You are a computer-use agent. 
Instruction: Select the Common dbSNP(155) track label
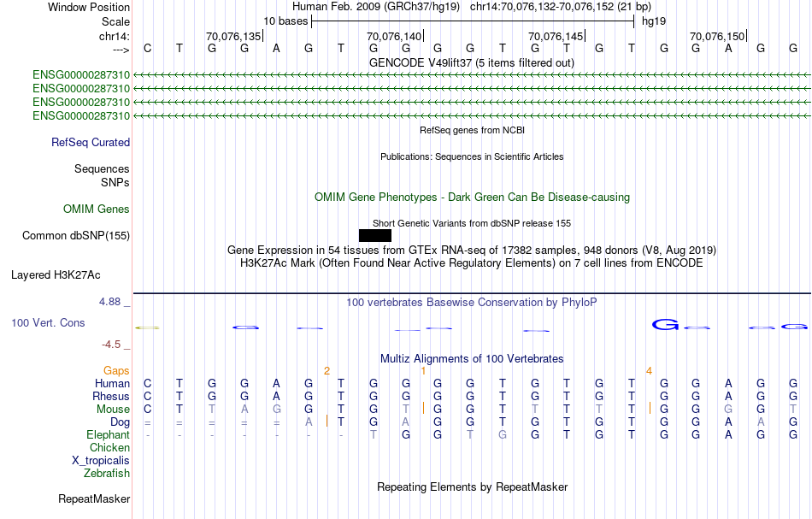(x=76, y=236)
